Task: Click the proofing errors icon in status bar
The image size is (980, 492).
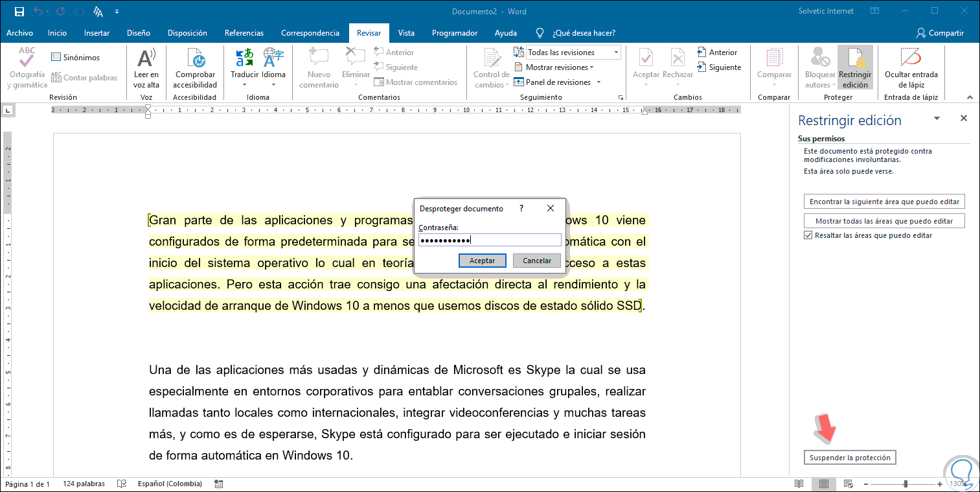Action: pos(121,484)
